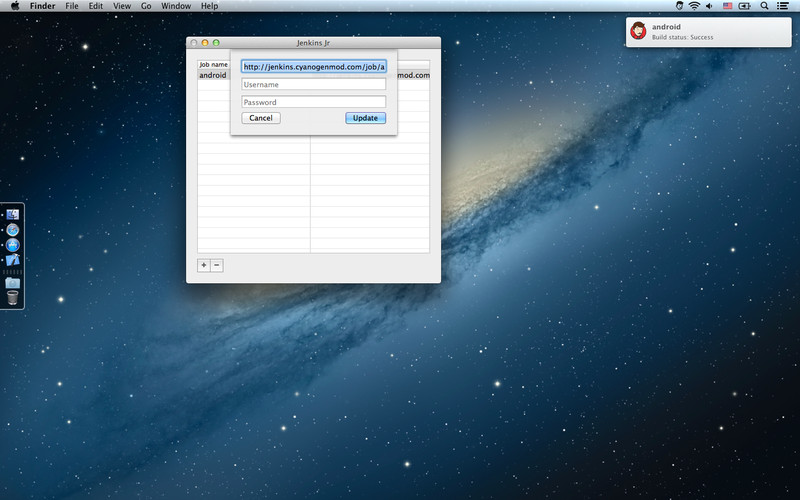Viewport: 800px width, 500px height.
Task: Minimize the Jenkins Jr window
Action: [x=205, y=43]
